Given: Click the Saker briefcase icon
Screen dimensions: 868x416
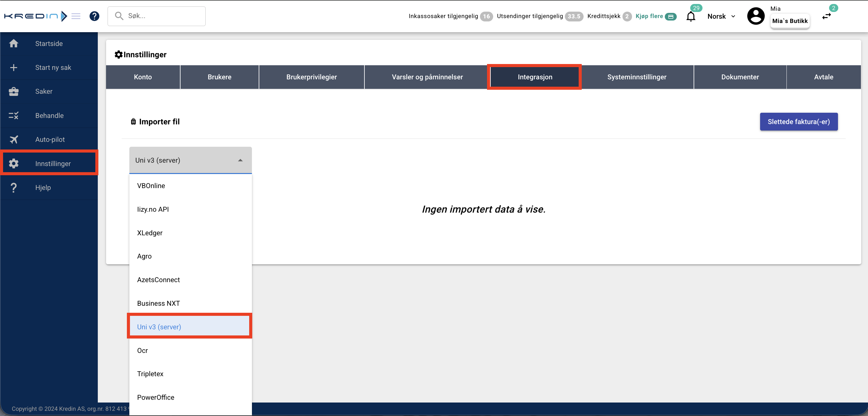Looking at the screenshot, I should point(13,91).
